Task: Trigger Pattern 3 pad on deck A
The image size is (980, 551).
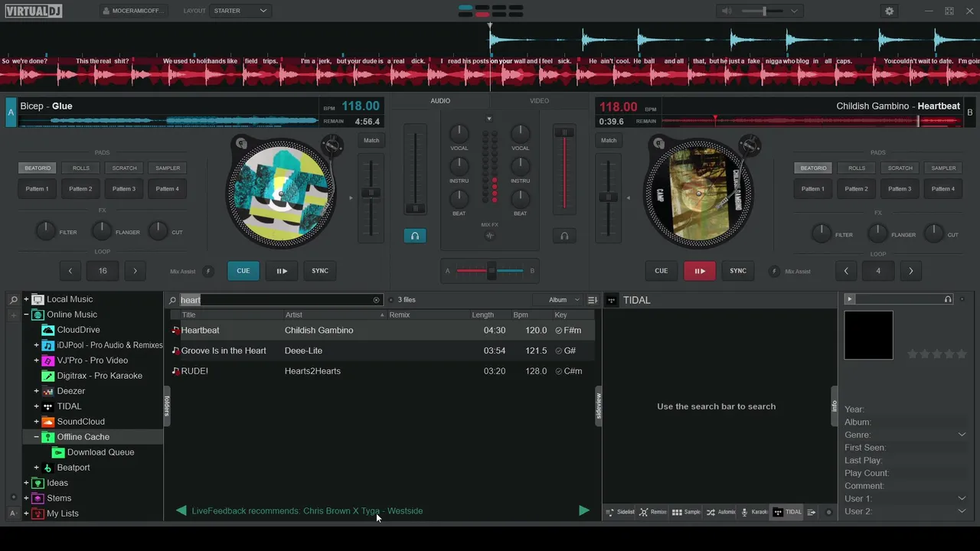Action: pos(124,189)
